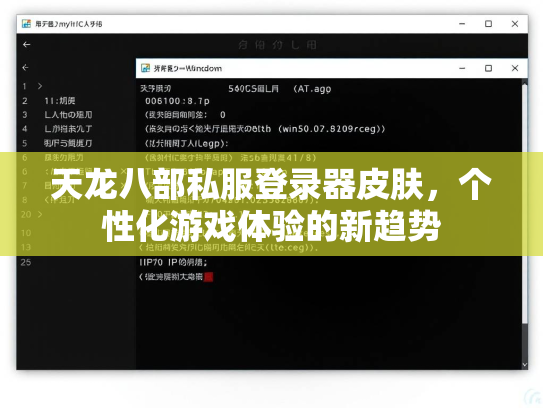
Task: Expand the chevron beside sidebar row number 1
Action: coord(40,86)
